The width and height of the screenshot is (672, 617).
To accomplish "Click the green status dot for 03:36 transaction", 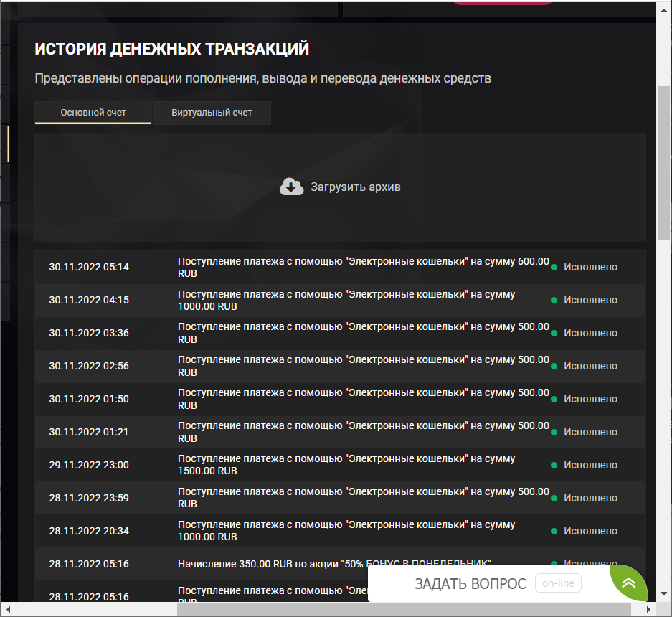I will click(x=554, y=333).
